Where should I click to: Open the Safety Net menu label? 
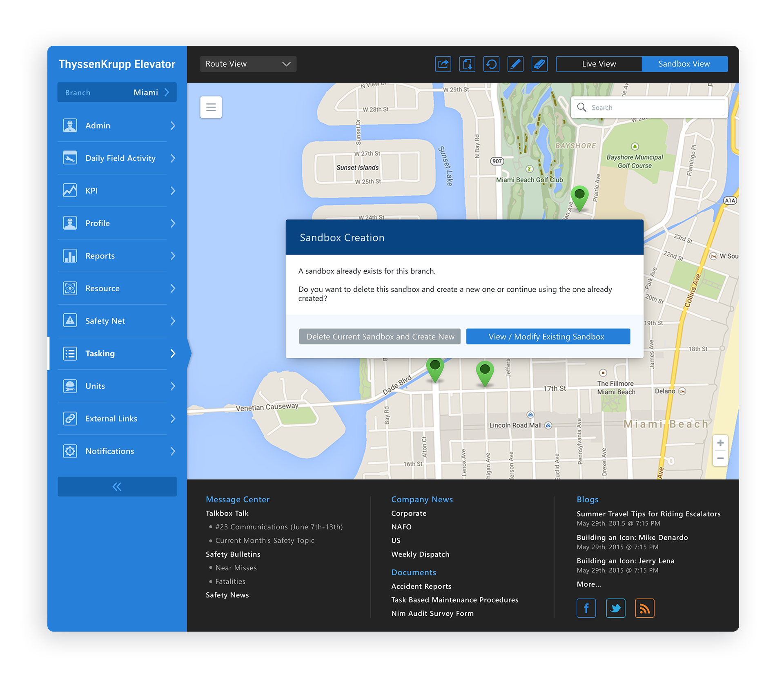point(105,321)
